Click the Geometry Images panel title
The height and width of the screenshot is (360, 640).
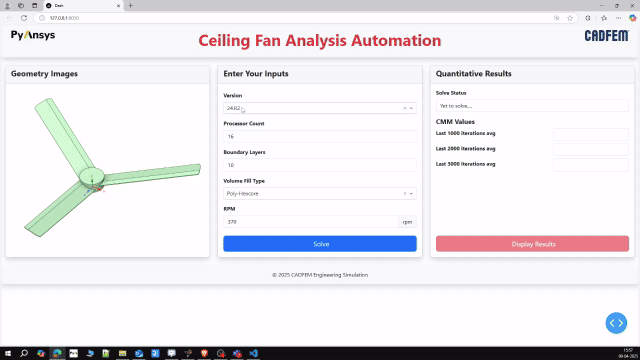[x=44, y=74]
